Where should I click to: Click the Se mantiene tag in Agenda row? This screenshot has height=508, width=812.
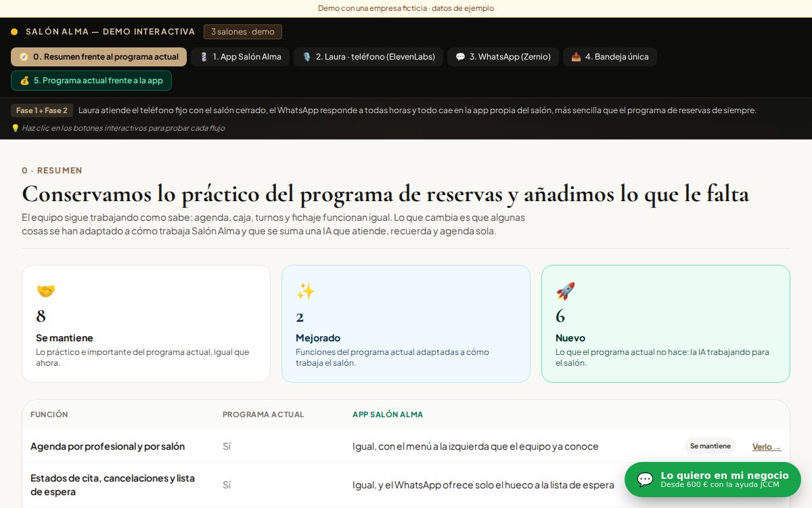coord(710,446)
